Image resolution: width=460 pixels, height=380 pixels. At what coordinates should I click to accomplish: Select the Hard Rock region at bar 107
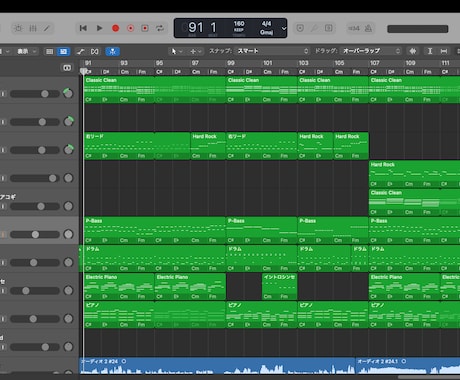pyautogui.click(x=414, y=174)
